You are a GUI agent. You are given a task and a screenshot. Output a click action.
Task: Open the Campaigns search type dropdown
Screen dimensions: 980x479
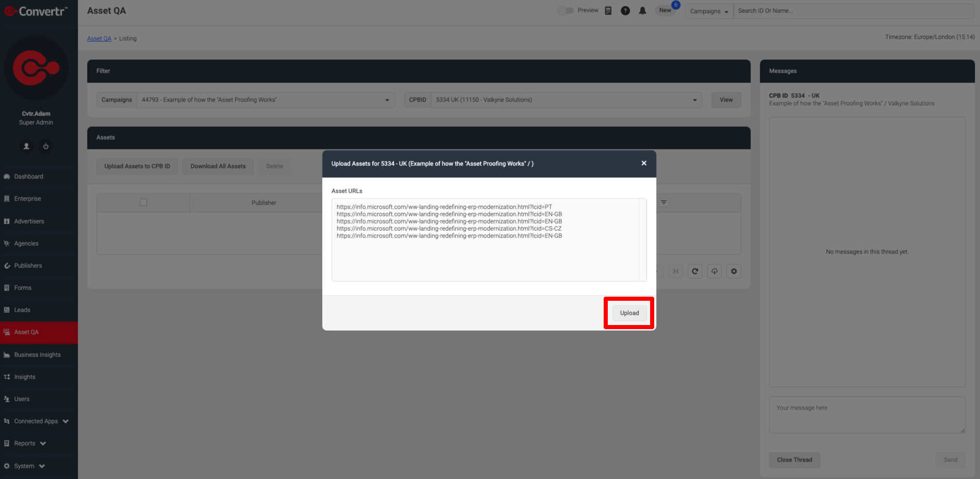[x=709, y=11]
